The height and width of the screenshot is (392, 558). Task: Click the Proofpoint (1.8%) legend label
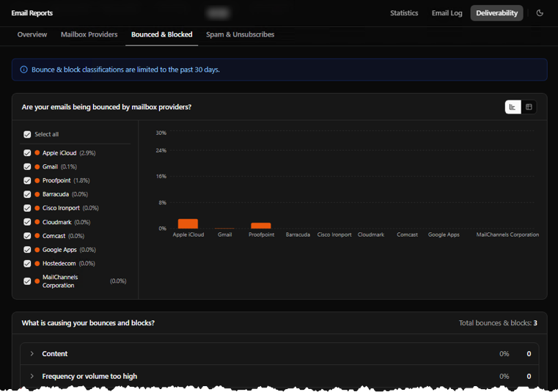(66, 181)
